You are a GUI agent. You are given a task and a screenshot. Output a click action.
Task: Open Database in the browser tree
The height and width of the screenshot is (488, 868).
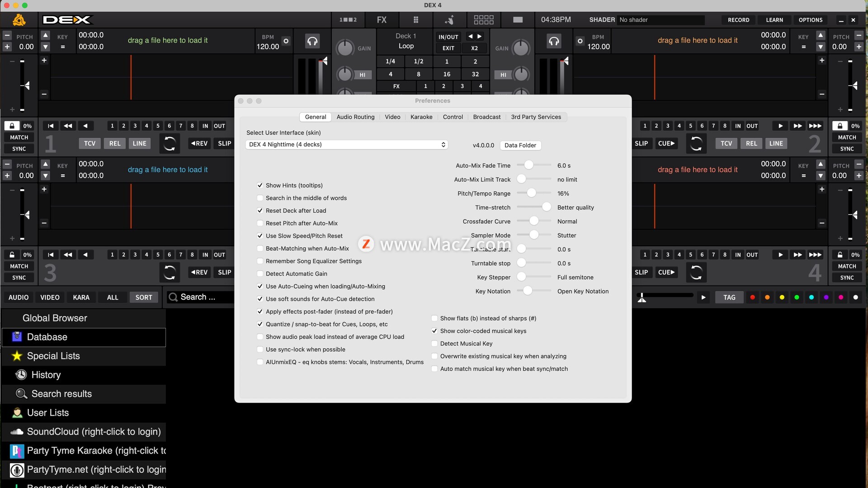point(84,337)
